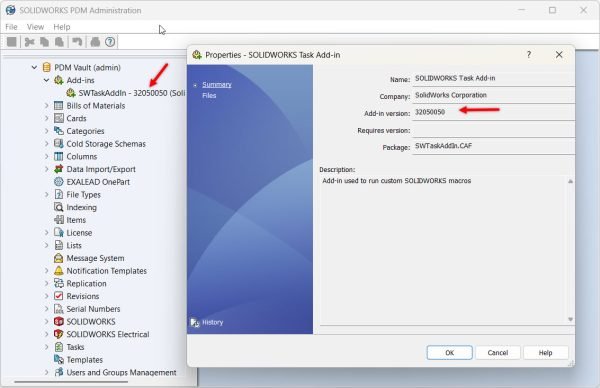Collapse the PDM Vault (admin) node
Viewport: 600px width, 388px height.
point(34,67)
